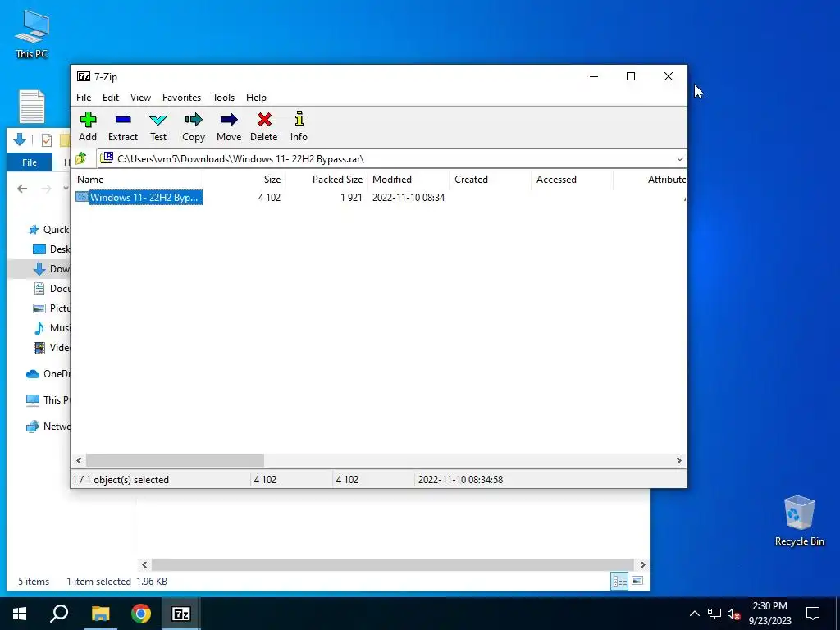Click the status bar 1 / 1 object(s) selected
The height and width of the screenshot is (630, 840).
click(121, 479)
